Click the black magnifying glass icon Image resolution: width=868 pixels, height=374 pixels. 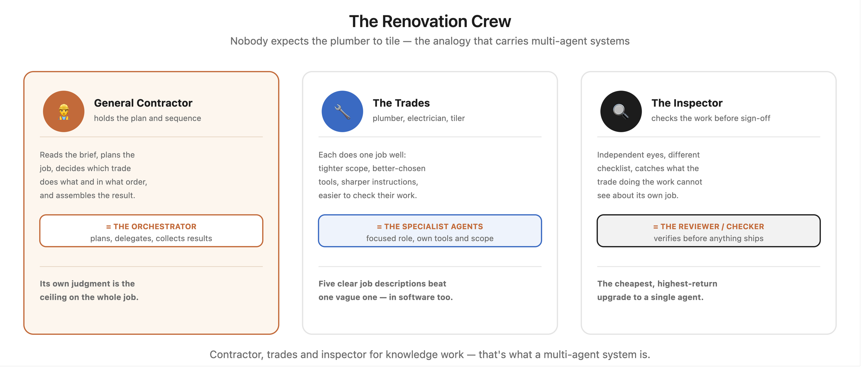click(621, 111)
